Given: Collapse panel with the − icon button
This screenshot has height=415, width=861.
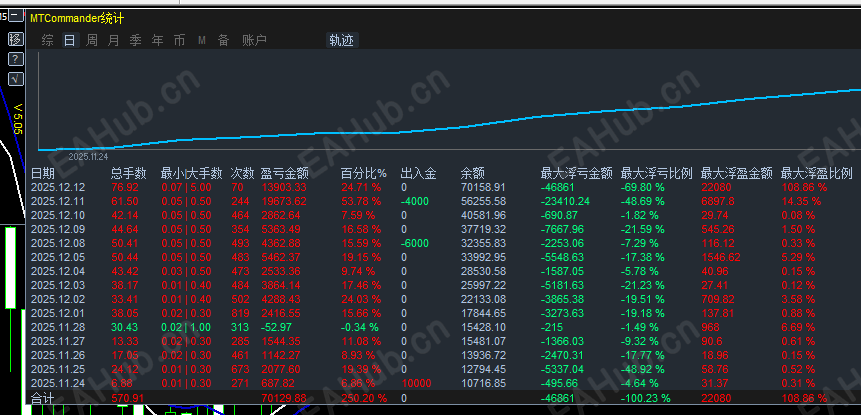Looking at the screenshot, I should pyautogui.click(x=16, y=15).
